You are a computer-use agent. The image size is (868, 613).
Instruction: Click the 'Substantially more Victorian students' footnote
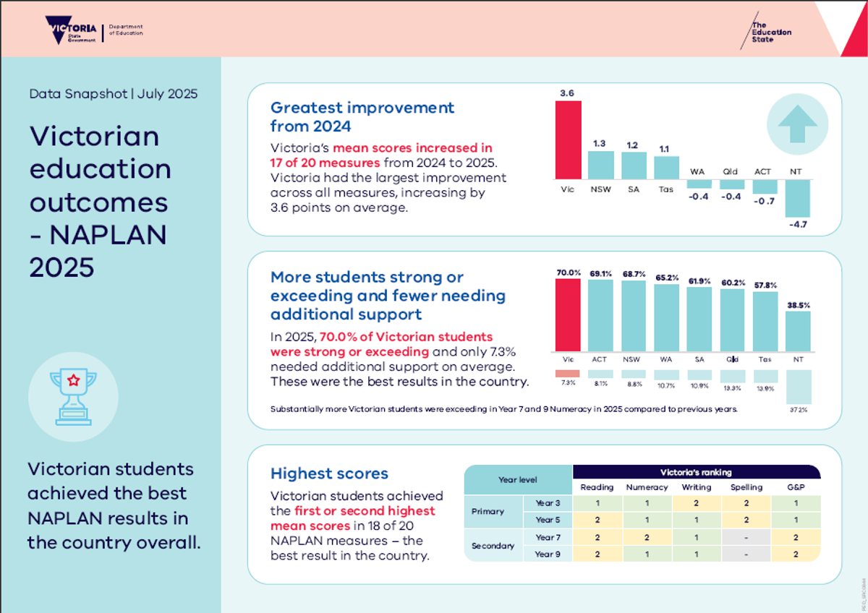504,408
